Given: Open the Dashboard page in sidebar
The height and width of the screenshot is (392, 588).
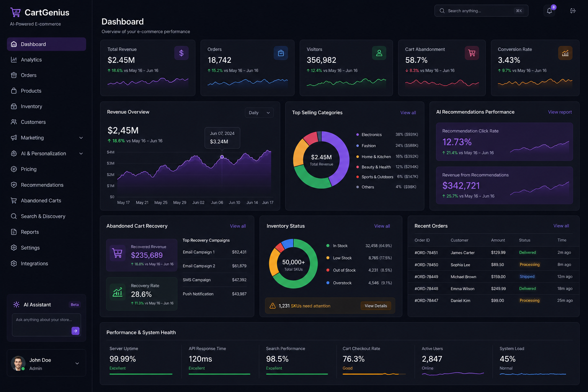Looking at the screenshot, I should [x=46, y=44].
